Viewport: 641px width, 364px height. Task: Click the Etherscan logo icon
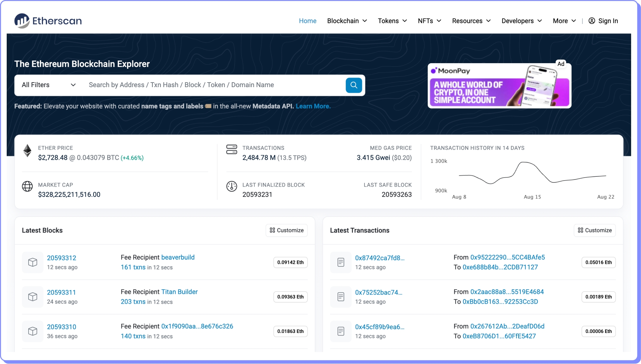click(22, 21)
